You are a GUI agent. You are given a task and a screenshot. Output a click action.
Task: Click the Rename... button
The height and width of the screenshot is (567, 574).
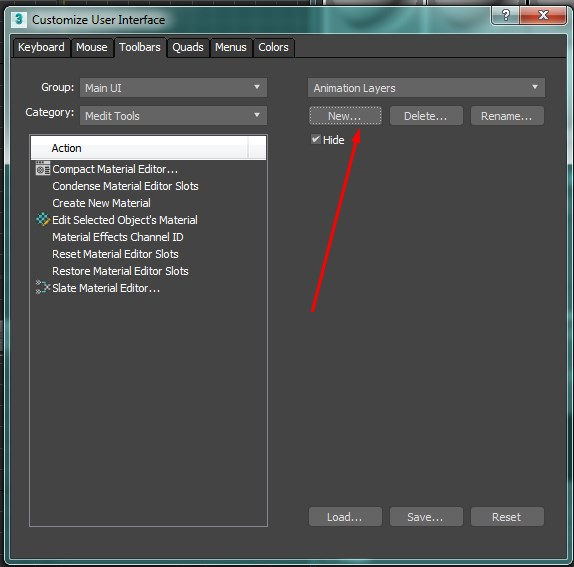pyautogui.click(x=507, y=116)
